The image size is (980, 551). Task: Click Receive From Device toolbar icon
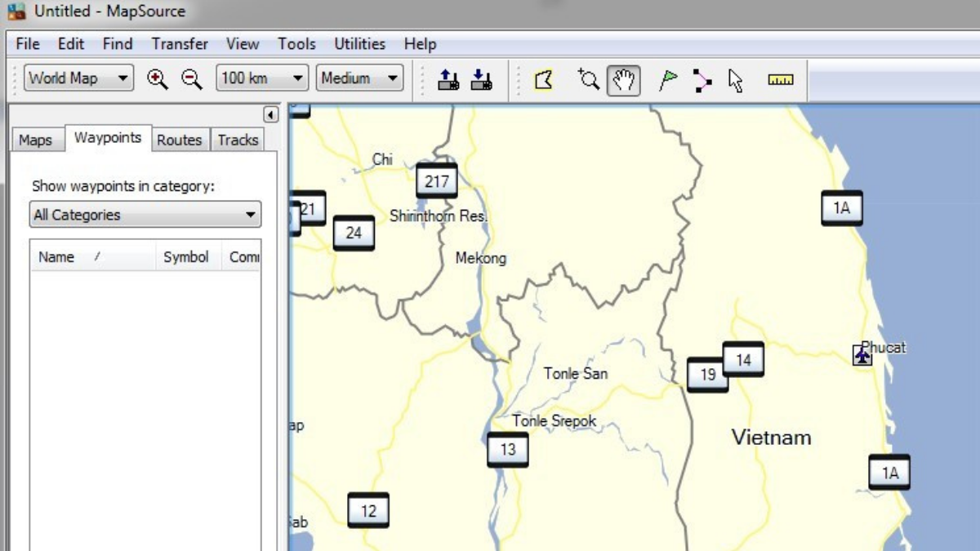482,79
